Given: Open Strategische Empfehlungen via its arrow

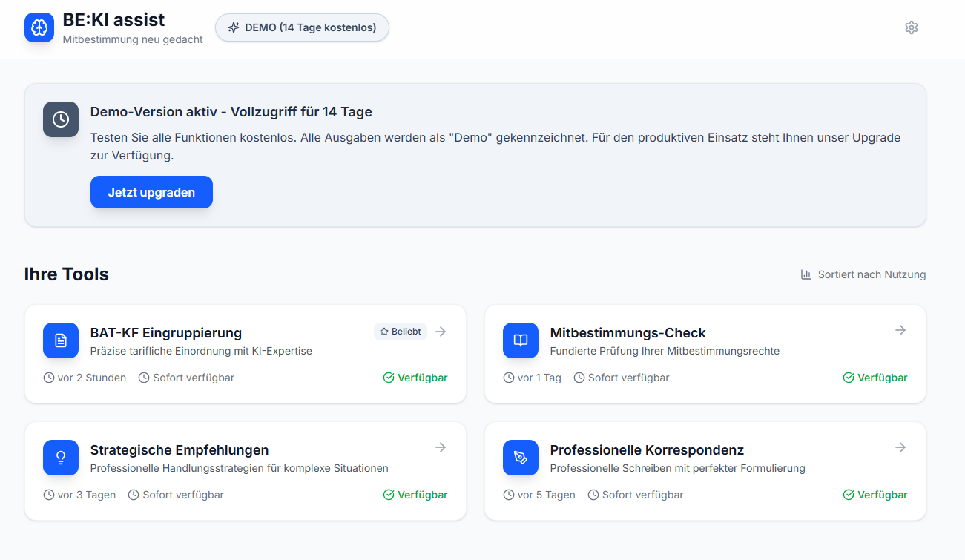Looking at the screenshot, I should (441, 447).
